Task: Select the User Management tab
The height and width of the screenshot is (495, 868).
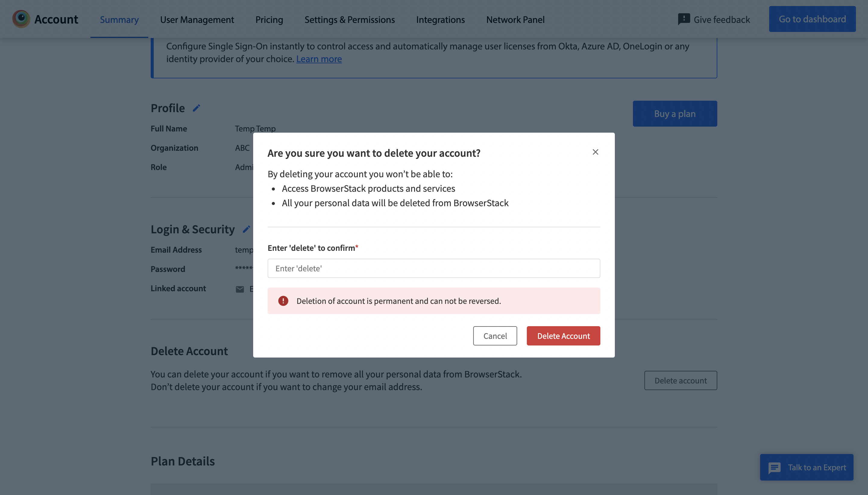Action: pyautogui.click(x=197, y=19)
